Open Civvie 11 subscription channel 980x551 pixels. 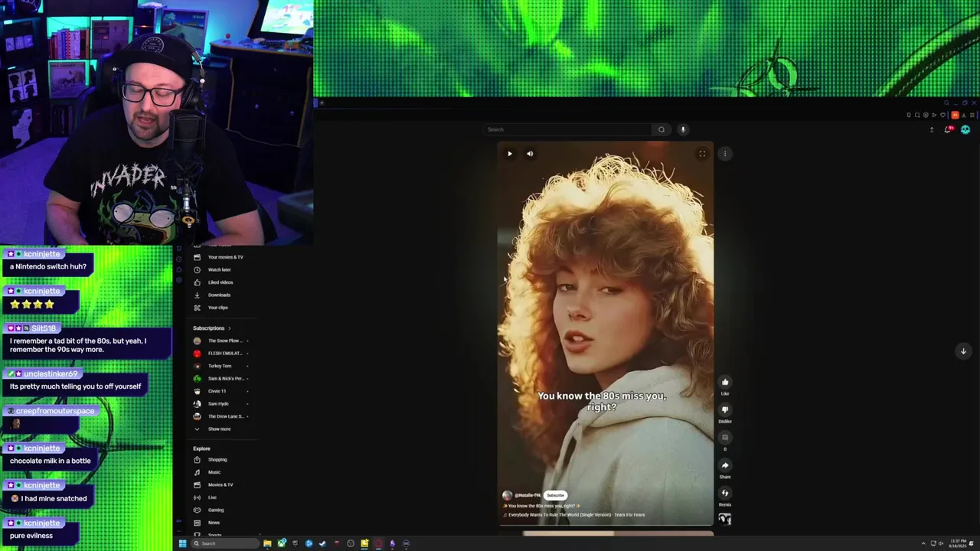[x=220, y=391]
